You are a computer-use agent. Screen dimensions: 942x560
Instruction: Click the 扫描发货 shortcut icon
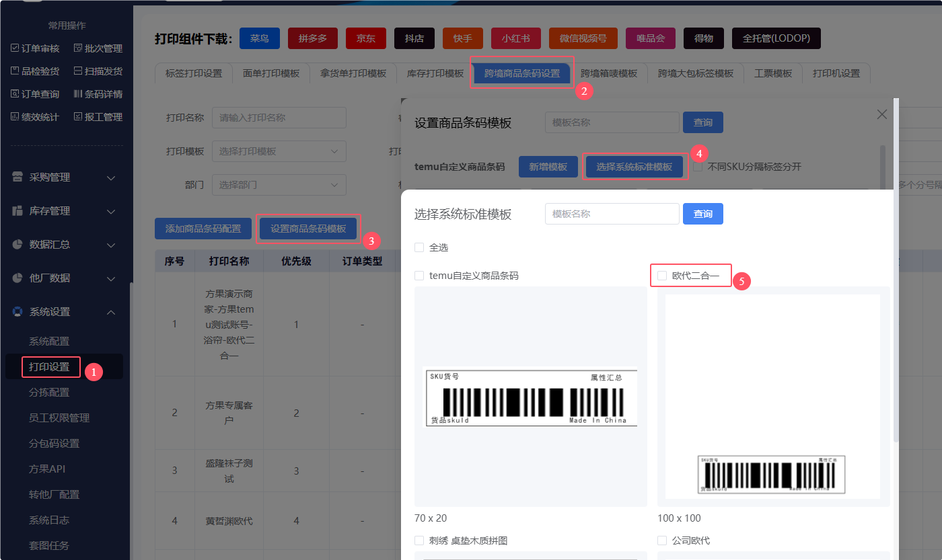pyautogui.click(x=78, y=71)
